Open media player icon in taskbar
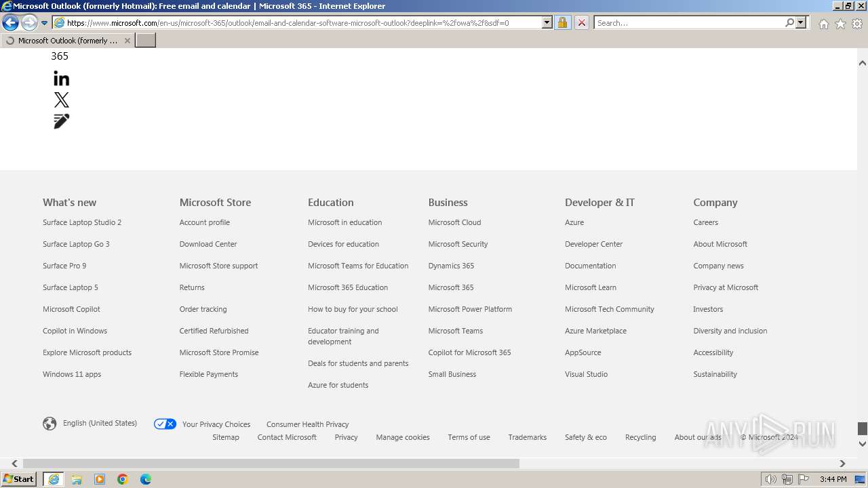This screenshot has height=488, width=868. pyautogui.click(x=100, y=479)
